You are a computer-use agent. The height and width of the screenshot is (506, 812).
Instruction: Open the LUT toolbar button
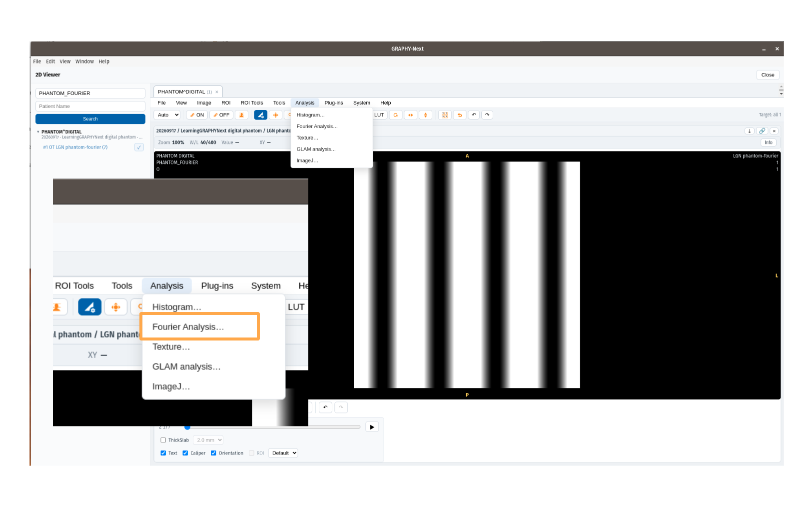tap(379, 115)
